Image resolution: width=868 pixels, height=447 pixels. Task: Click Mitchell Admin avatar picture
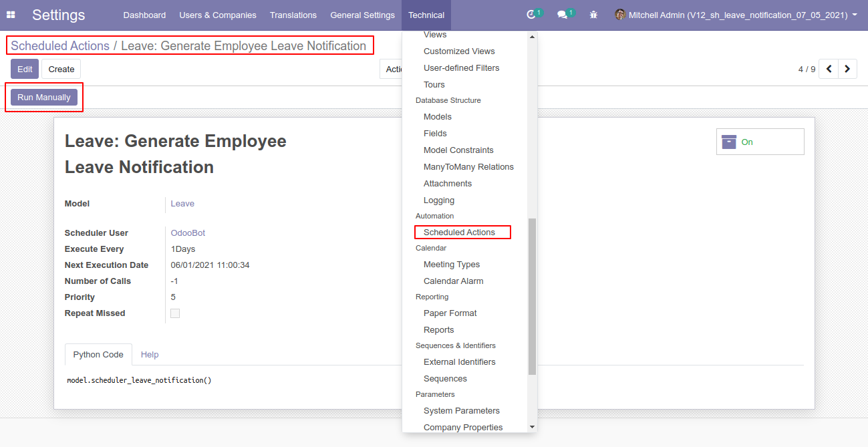[x=620, y=15]
